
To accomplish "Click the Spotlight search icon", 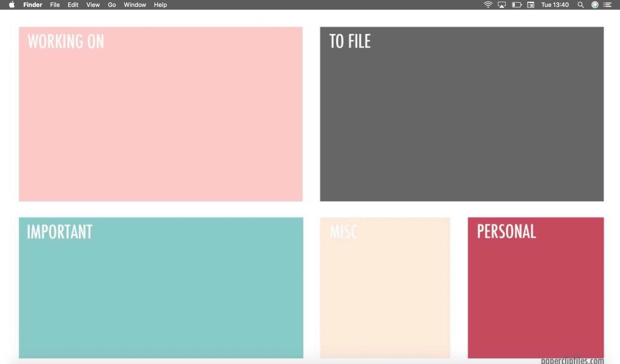I will pyautogui.click(x=581, y=5).
